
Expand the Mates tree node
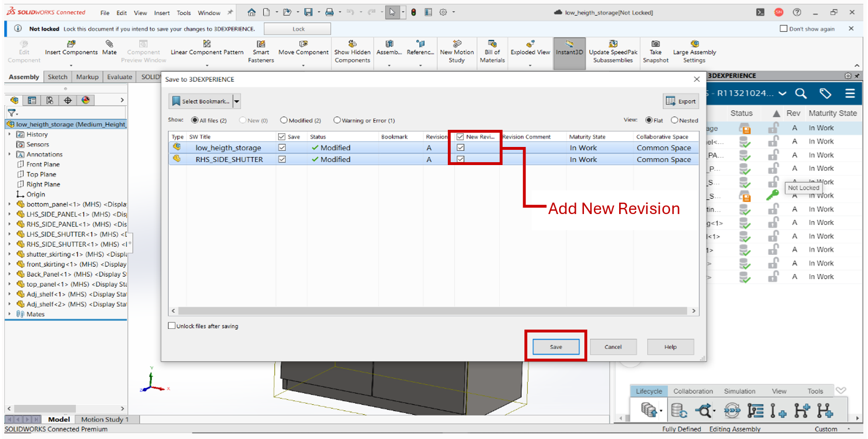coord(10,314)
